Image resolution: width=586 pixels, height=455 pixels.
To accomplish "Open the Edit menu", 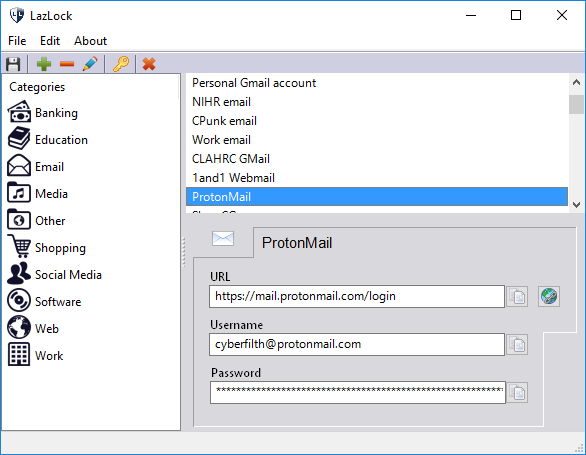I will pyautogui.click(x=50, y=41).
